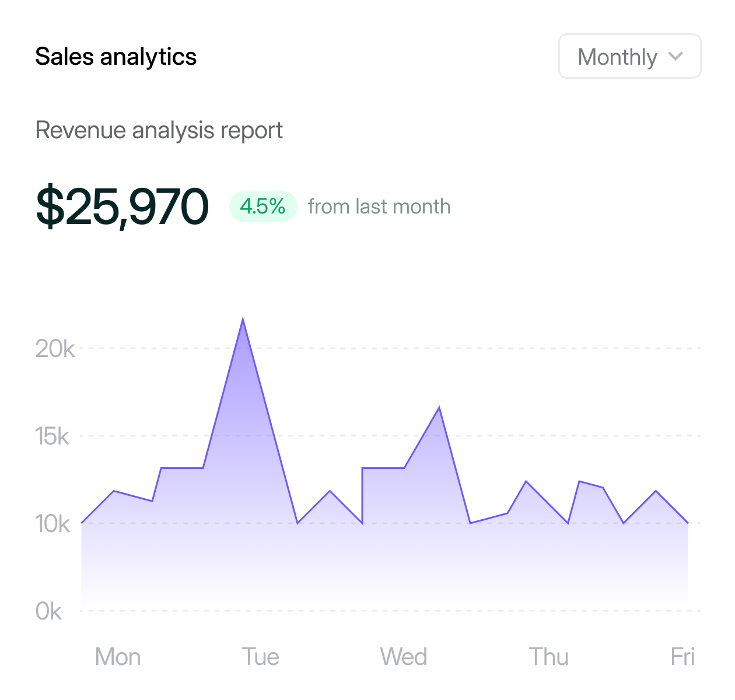Select the Thu axis label
The image size is (735, 700).
click(548, 657)
